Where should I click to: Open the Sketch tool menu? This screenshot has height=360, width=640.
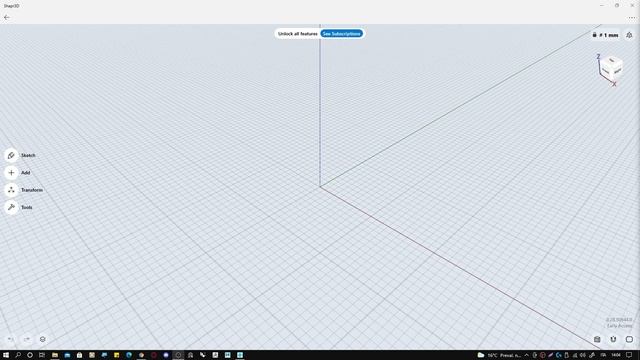(11, 156)
